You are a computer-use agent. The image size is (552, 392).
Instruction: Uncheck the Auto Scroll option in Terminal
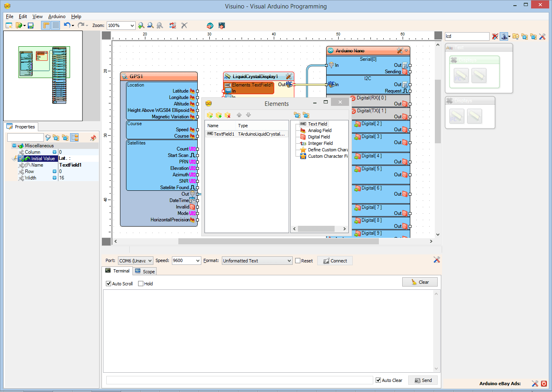coord(108,284)
